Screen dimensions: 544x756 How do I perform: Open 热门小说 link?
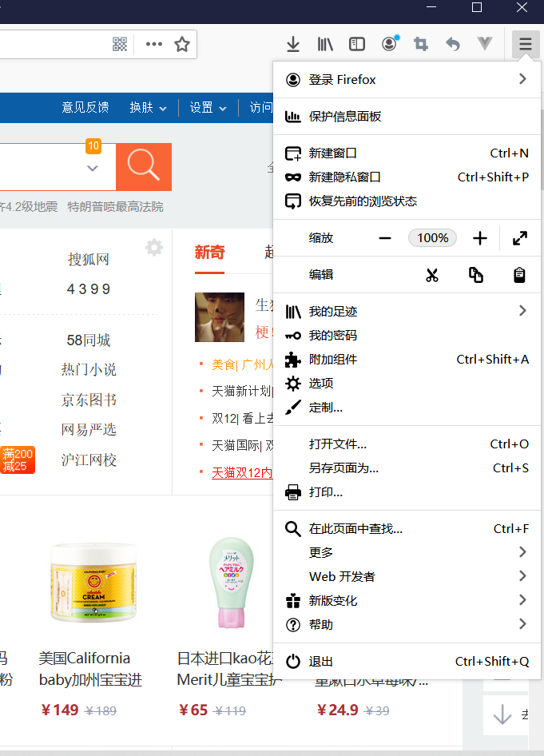tap(88, 370)
